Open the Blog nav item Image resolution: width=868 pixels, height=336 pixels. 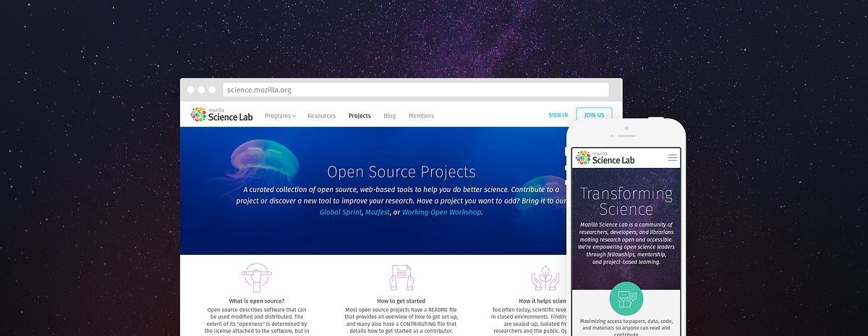[x=389, y=116]
